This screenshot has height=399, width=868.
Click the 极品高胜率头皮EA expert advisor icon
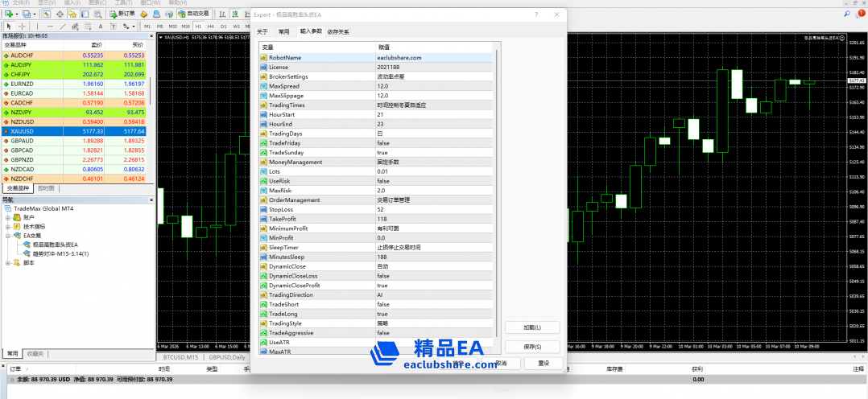point(27,244)
